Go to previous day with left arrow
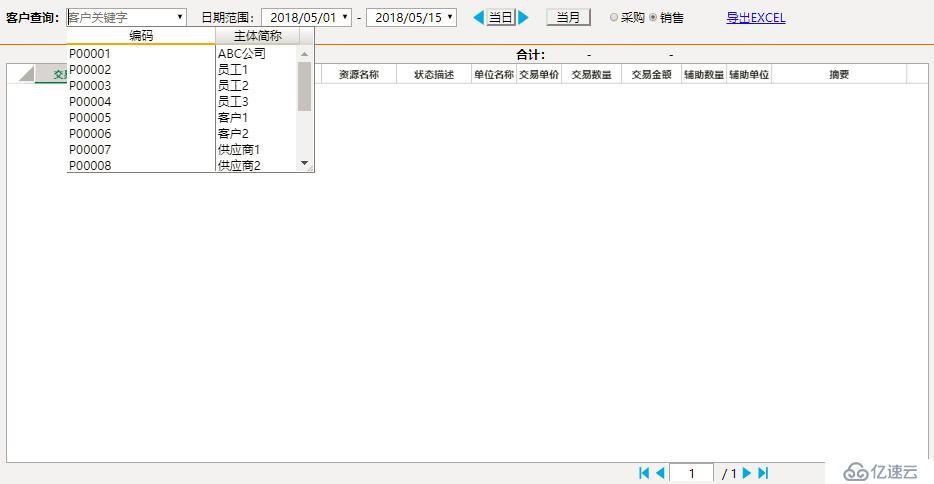 click(x=478, y=17)
